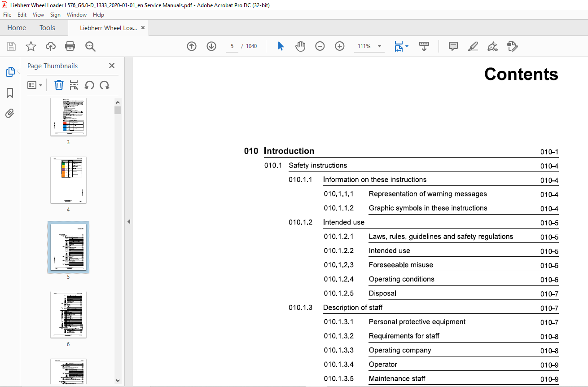The width and height of the screenshot is (588, 387).
Task: Select page 5 thumbnail
Action: [68, 247]
